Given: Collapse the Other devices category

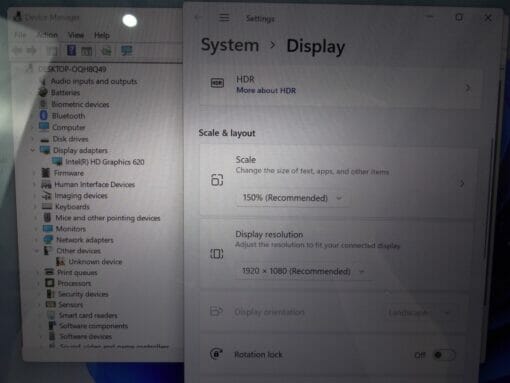Looking at the screenshot, I should coord(37,251).
